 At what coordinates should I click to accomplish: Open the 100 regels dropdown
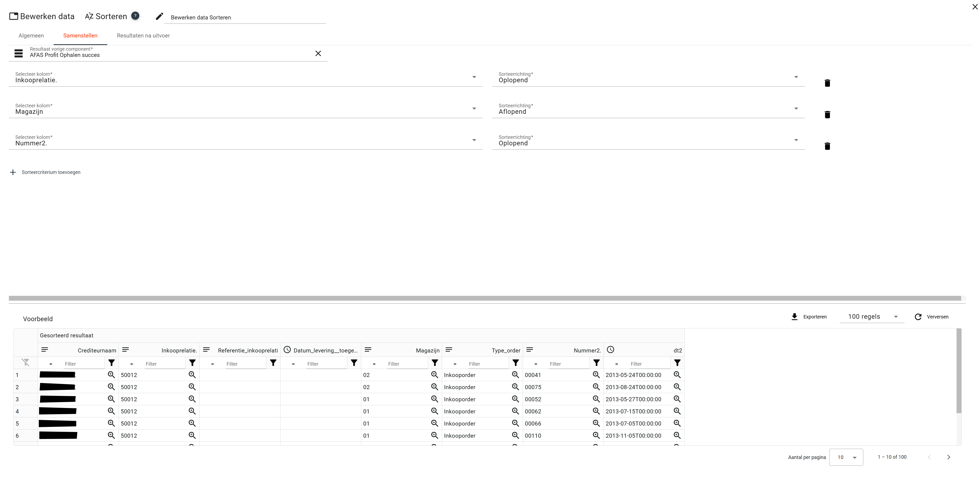pos(872,317)
